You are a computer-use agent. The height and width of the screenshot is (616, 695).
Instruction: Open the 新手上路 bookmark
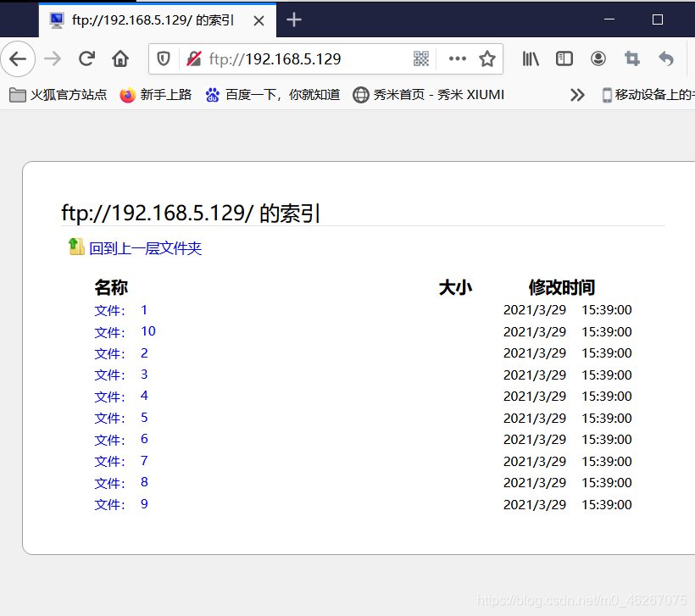point(156,95)
